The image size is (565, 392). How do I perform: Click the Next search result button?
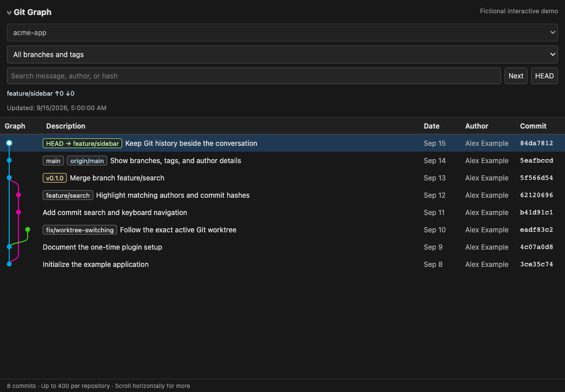pos(515,76)
